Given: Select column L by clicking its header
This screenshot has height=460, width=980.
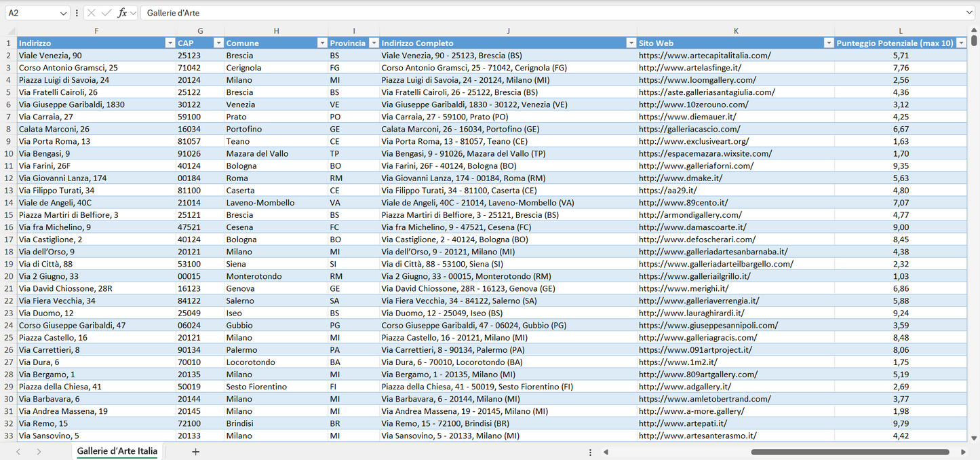Looking at the screenshot, I should coord(901,31).
